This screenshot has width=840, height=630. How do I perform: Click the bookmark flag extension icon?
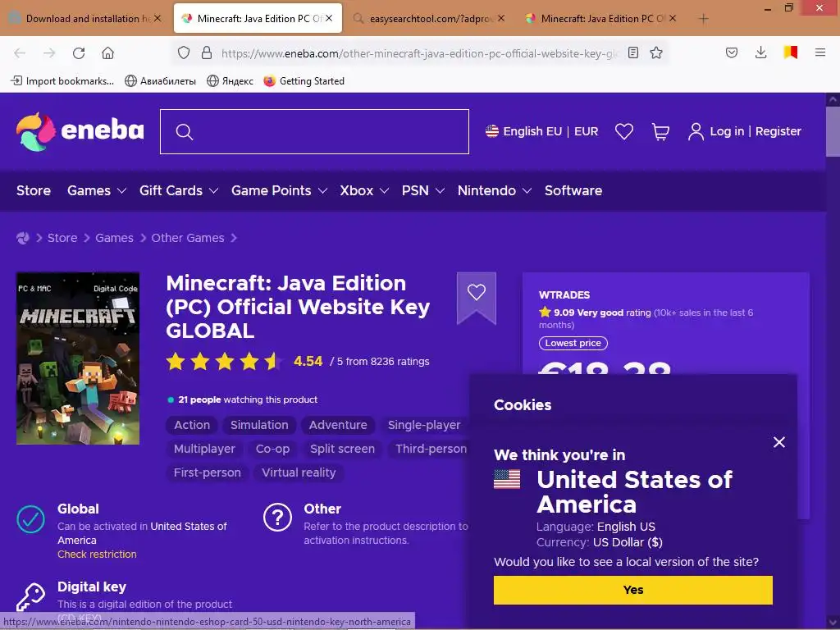click(791, 52)
